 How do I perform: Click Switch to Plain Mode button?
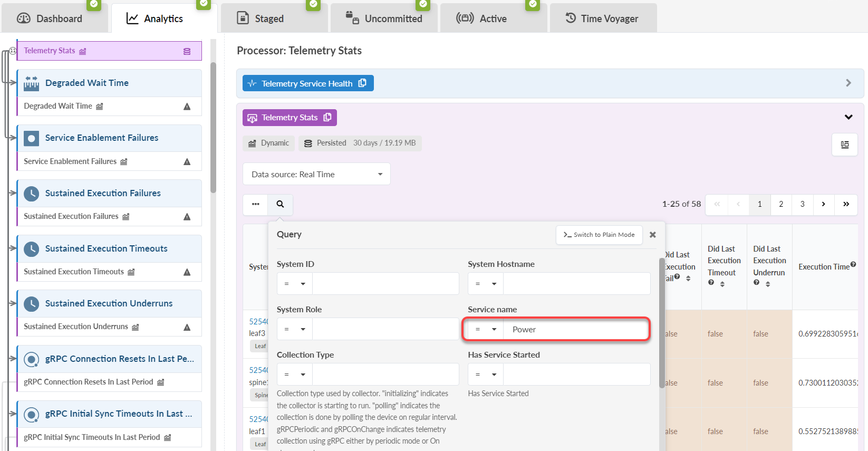(x=599, y=235)
